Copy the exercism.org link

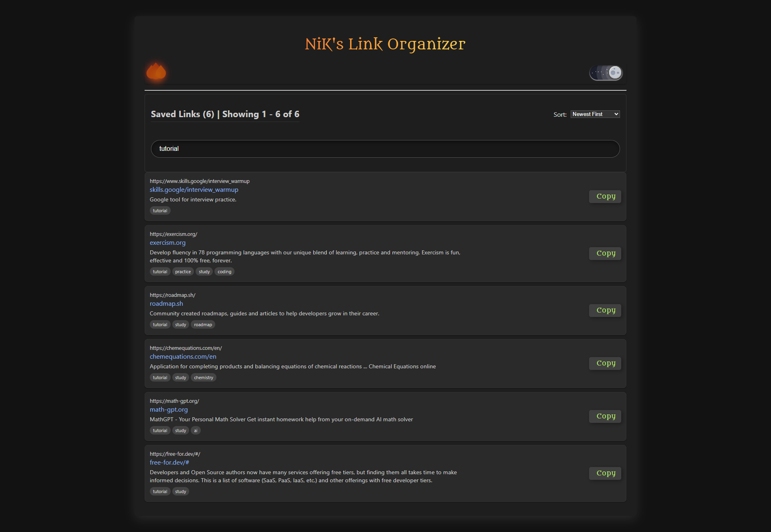tap(605, 253)
